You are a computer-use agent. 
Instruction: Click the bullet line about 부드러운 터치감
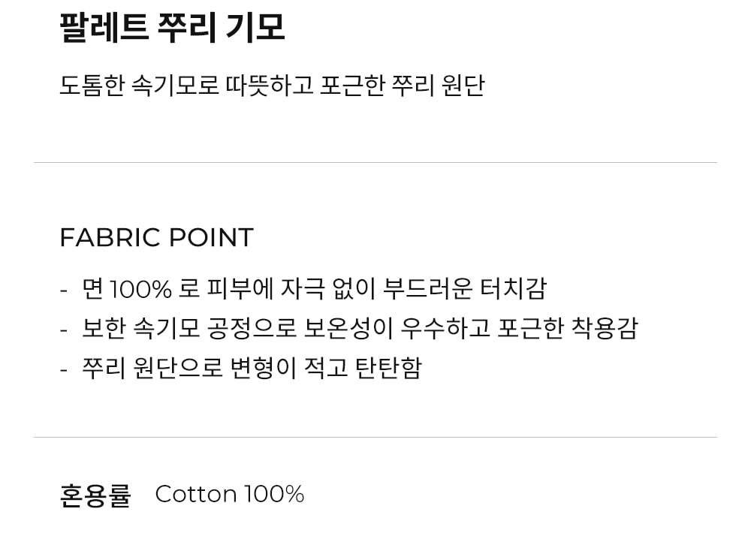(314, 289)
